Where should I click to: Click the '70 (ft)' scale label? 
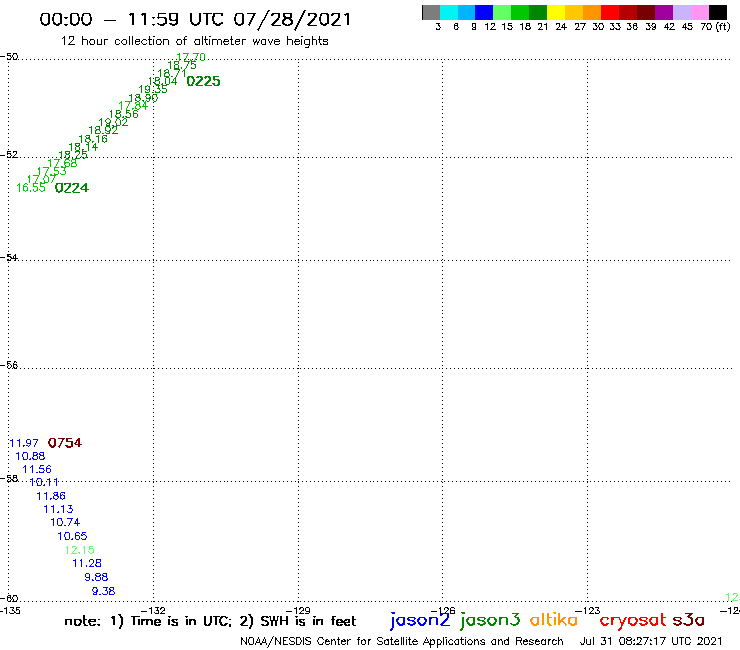[715, 26]
